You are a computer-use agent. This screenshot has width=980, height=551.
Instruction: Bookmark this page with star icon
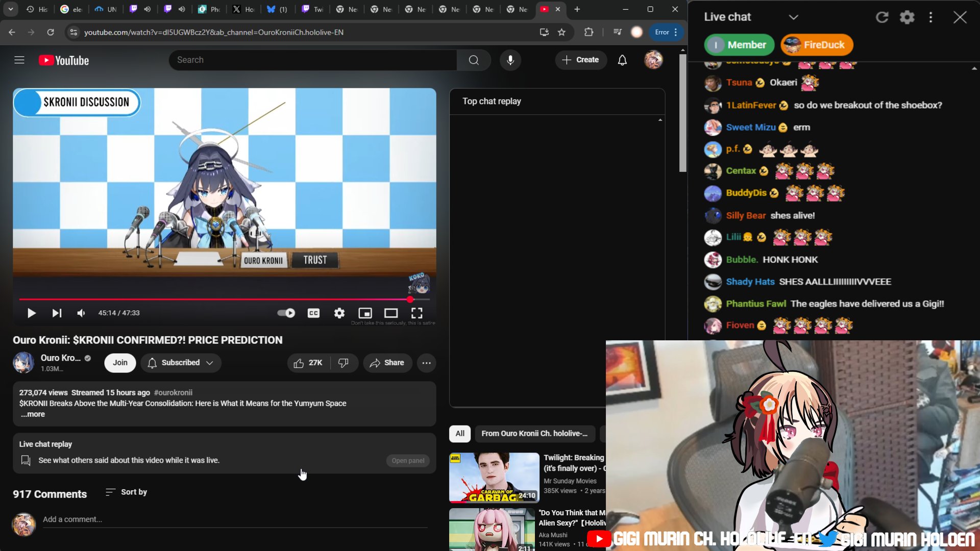561,32
